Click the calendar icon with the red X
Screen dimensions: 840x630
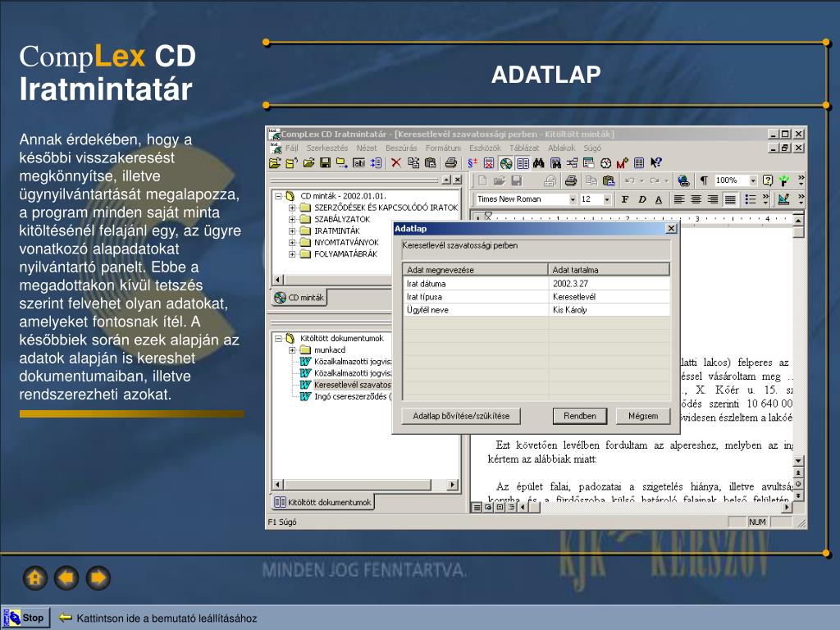[x=489, y=163]
